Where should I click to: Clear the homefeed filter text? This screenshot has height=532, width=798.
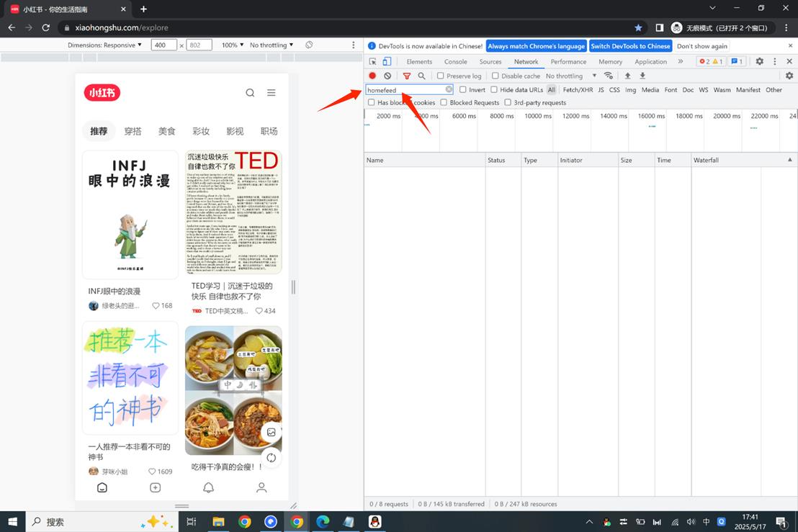[449, 89]
